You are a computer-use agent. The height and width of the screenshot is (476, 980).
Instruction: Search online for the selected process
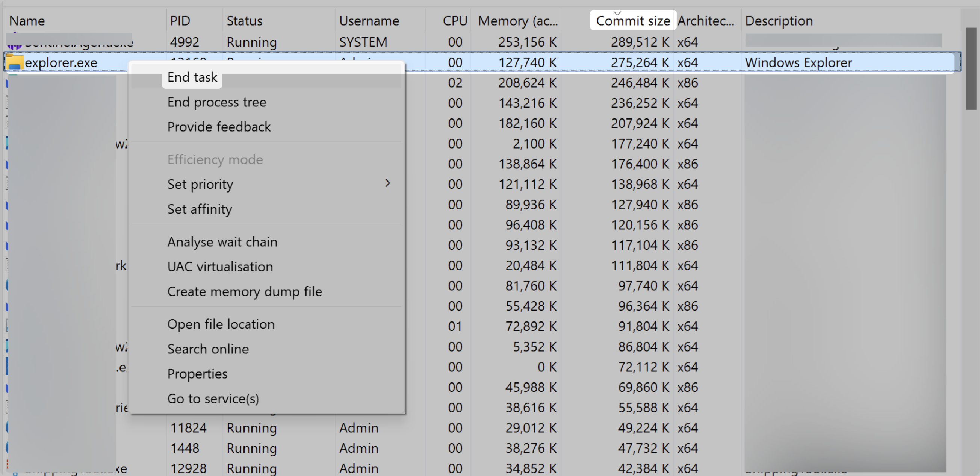pyautogui.click(x=208, y=349)
